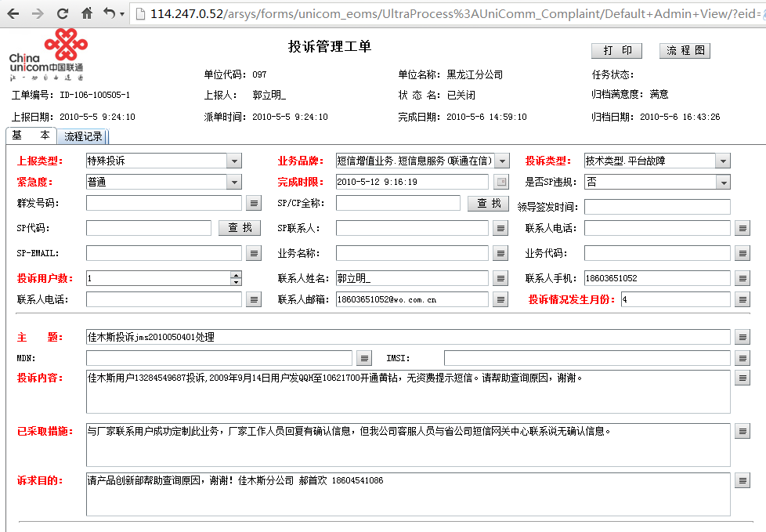Click the MDN input field

click(x=219, y=358)
